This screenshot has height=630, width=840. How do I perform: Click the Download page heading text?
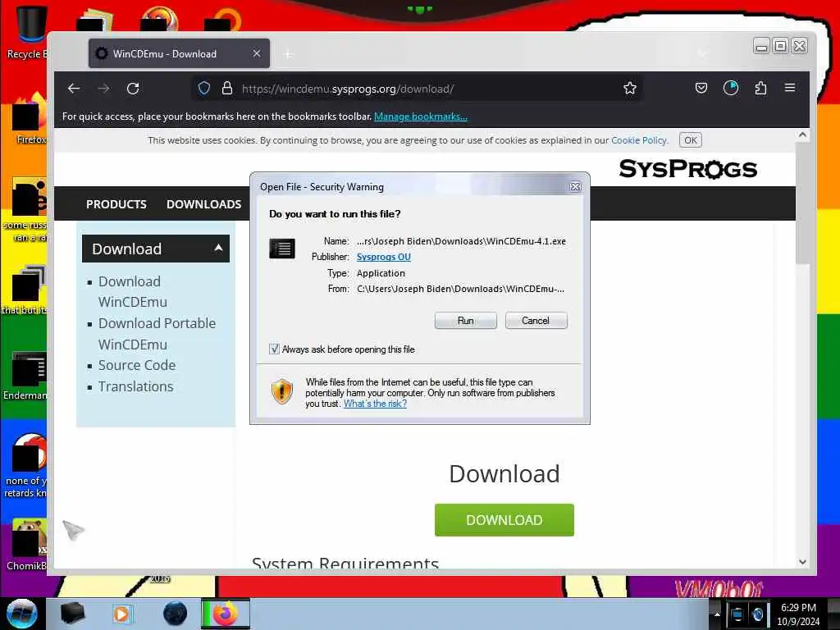504,473
